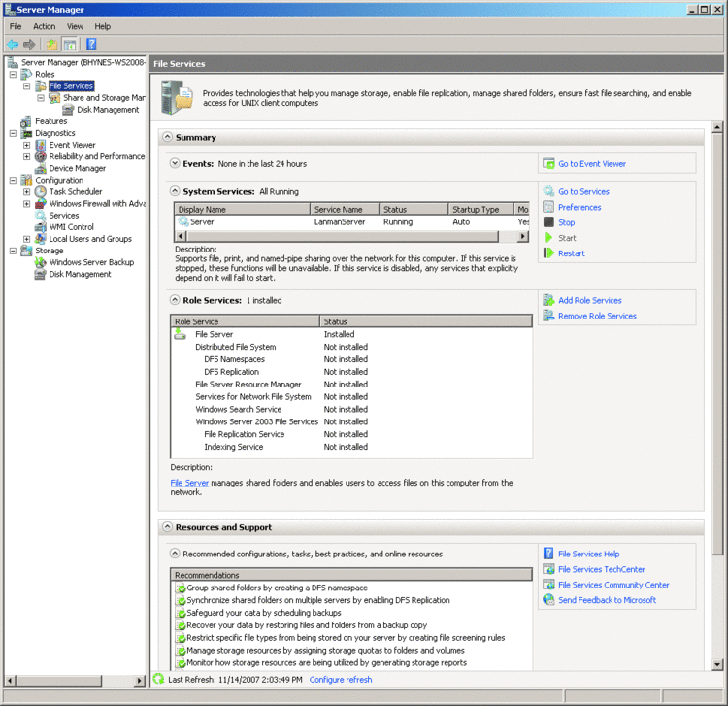Click the Help question mark toolbar icon
This screenshot has width=728, height=706.
(91, 44)
